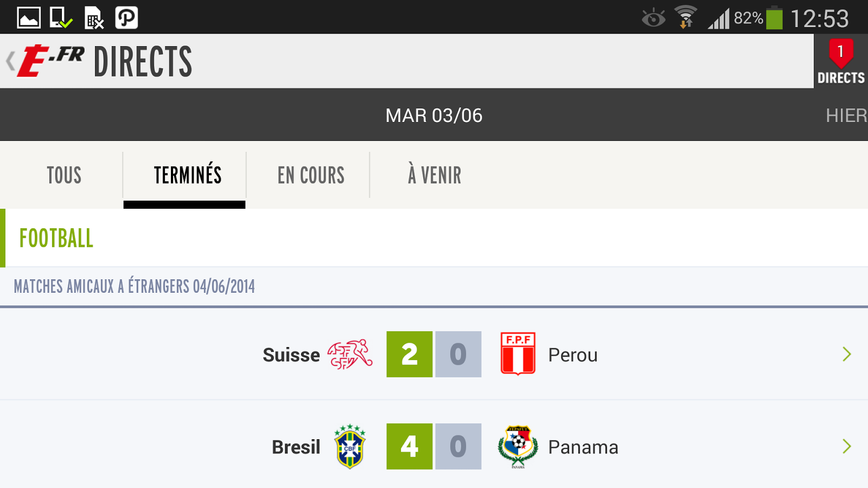Go to Hier date
Screen dimensions: 868x488
846,115
